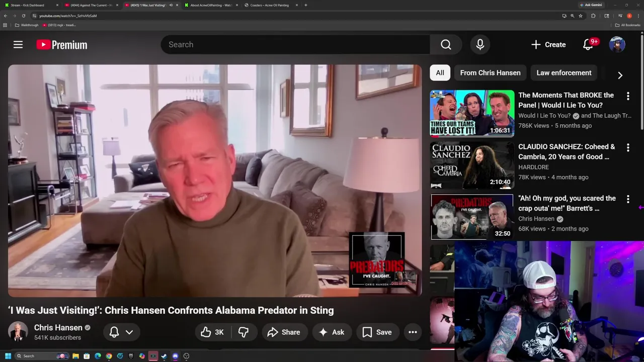Switch to 'About AcmeOilPainting' tab
The height and width of the screenshot is (362, 644).
pos(211,5)
